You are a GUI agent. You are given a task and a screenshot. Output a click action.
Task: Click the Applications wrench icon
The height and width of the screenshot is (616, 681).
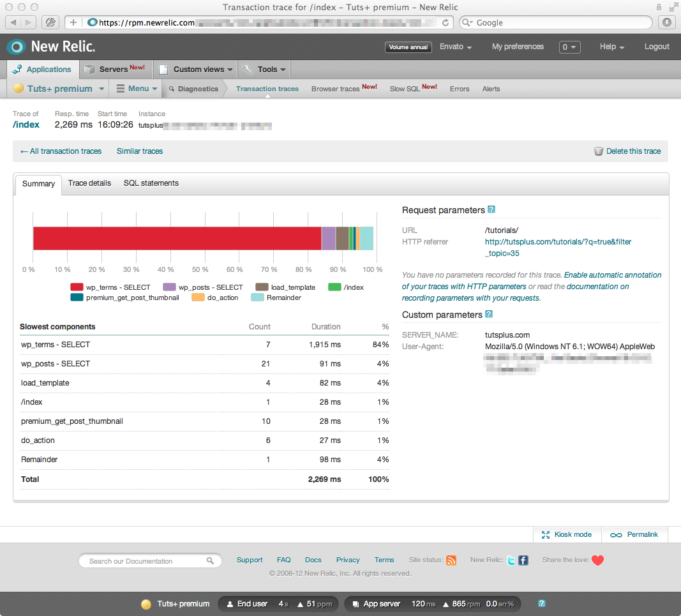point(17,69)
